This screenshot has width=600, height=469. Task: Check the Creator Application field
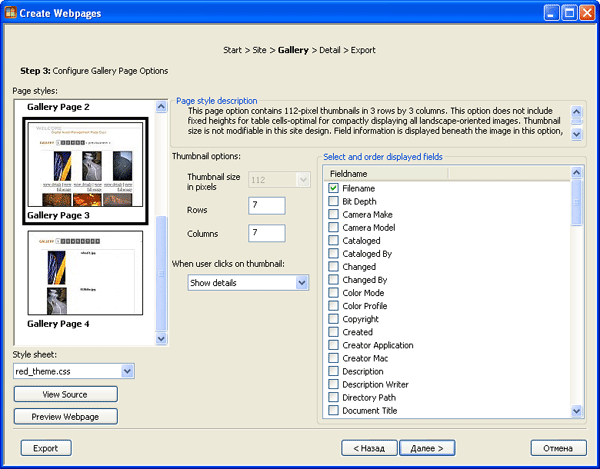333,345
